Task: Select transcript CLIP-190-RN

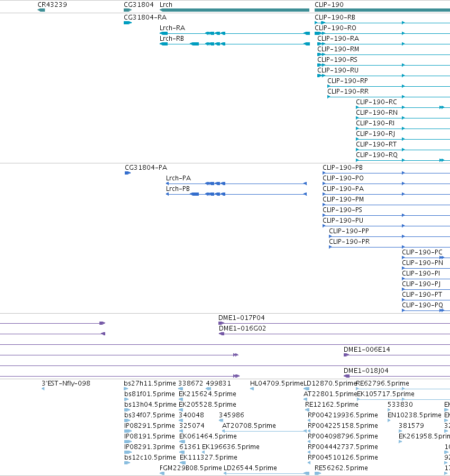Action: click(x=376, y=113)
